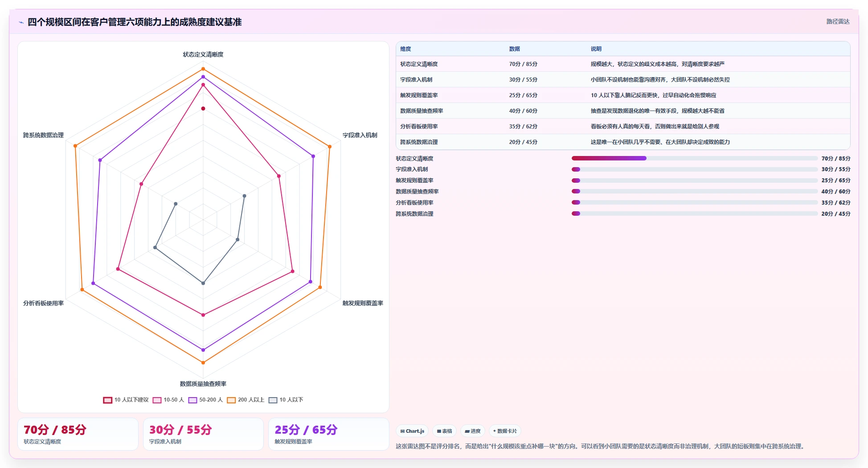Click the radar axis label 跨系统数据治理

pos(44,135)
